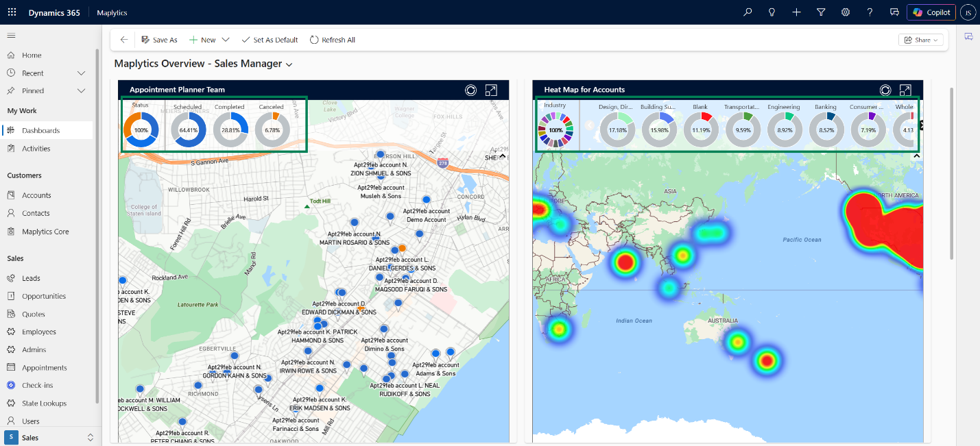Click the red heat spot over Australia

(766, 360)
